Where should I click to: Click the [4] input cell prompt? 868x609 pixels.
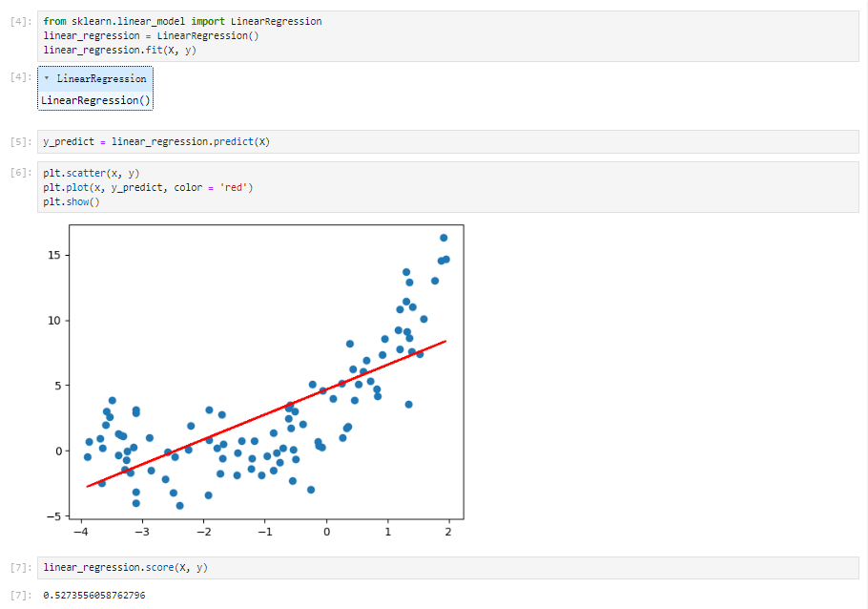(x=21, y=22)
